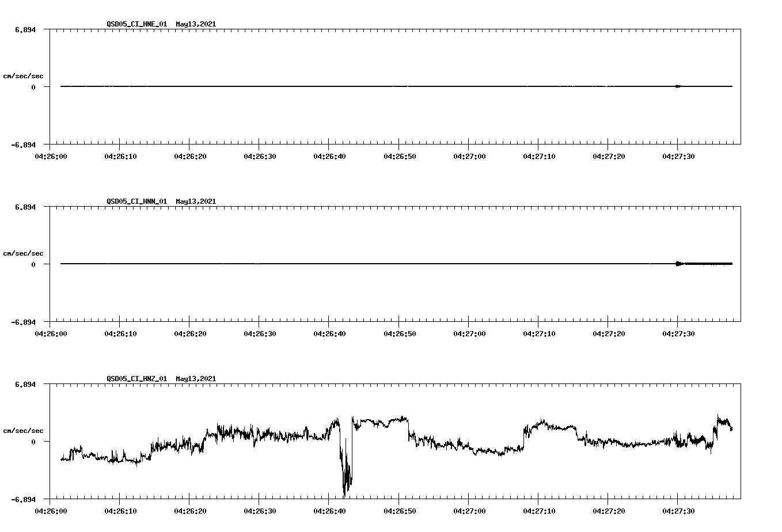Click the 04:26:00 time label under HNE chart

[50, 156]
